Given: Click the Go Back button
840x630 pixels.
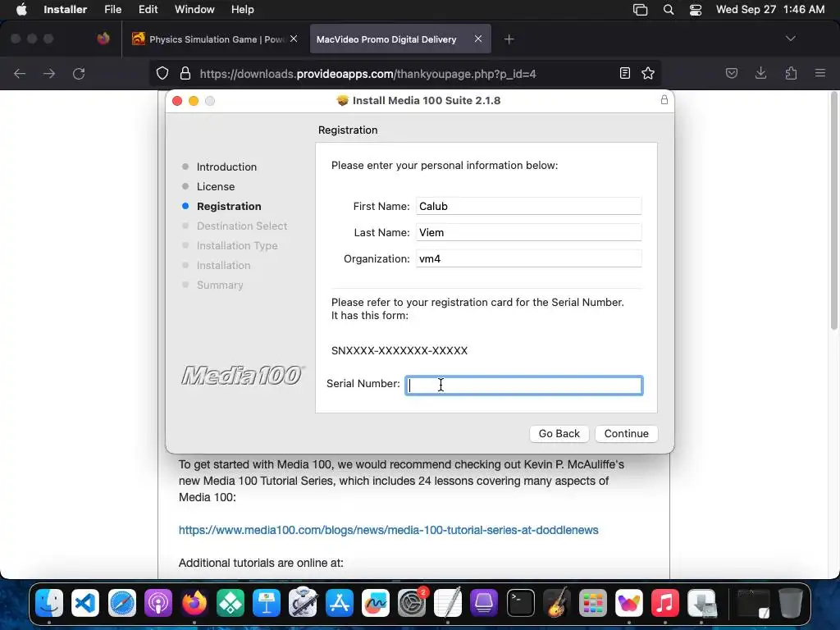Looking at the screenshot, I should pyautogui.click(x=559, y=433).
